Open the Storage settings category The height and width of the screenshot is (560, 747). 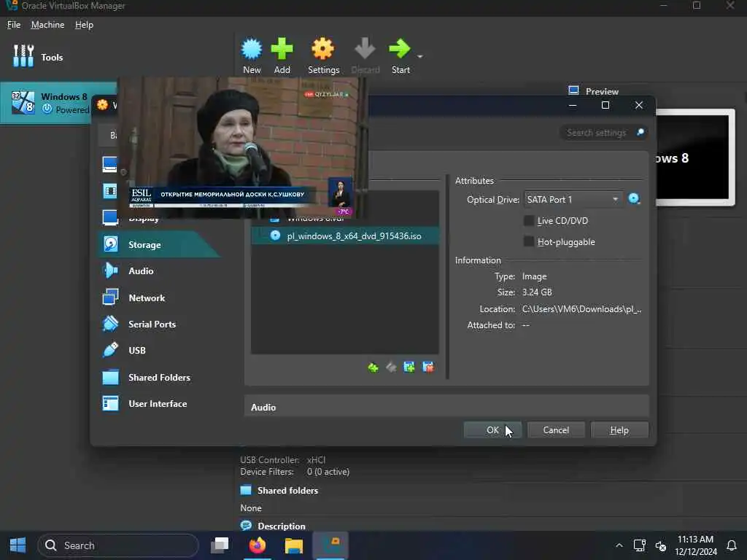160,244
